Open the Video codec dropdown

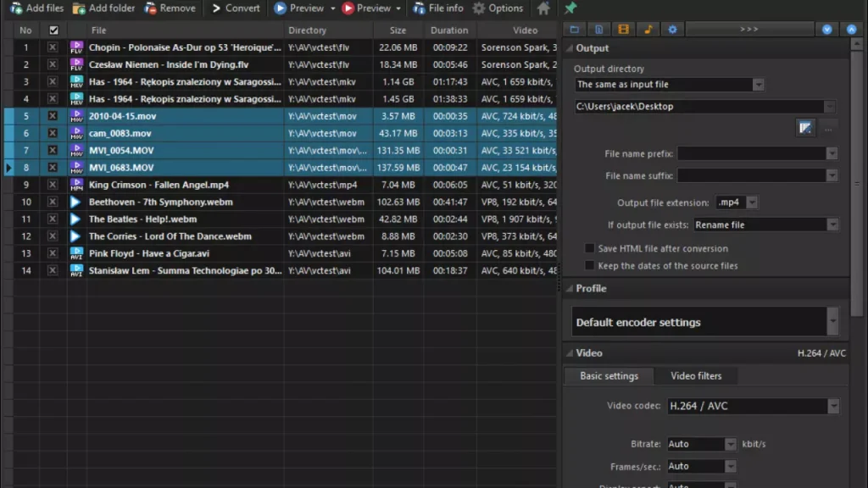[833, 406]
